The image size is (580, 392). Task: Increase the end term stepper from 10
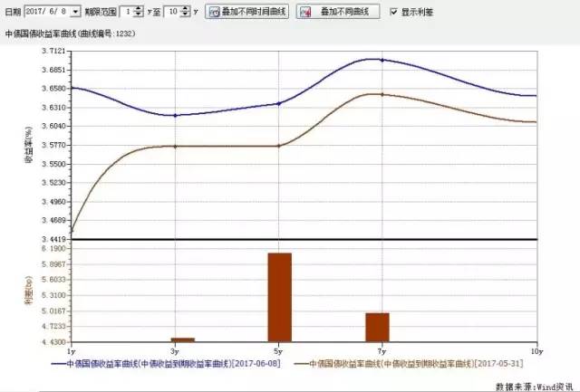pyautogui.click(x=186, y=9)
